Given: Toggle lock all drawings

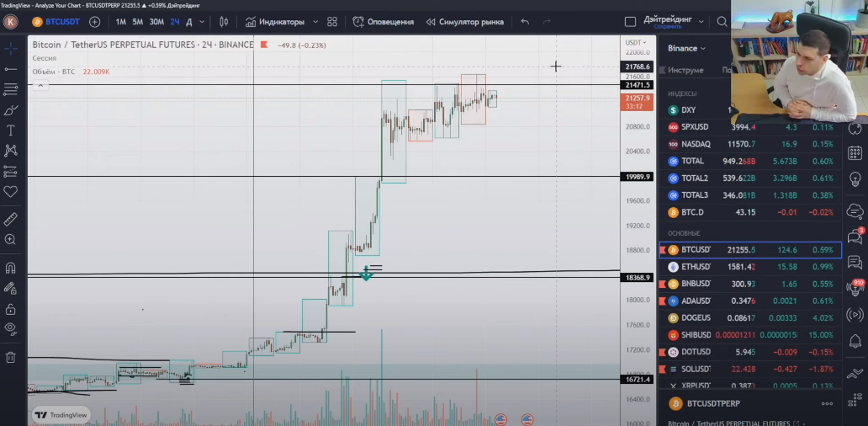Looking at the screenshot, I should pos(11,309).
